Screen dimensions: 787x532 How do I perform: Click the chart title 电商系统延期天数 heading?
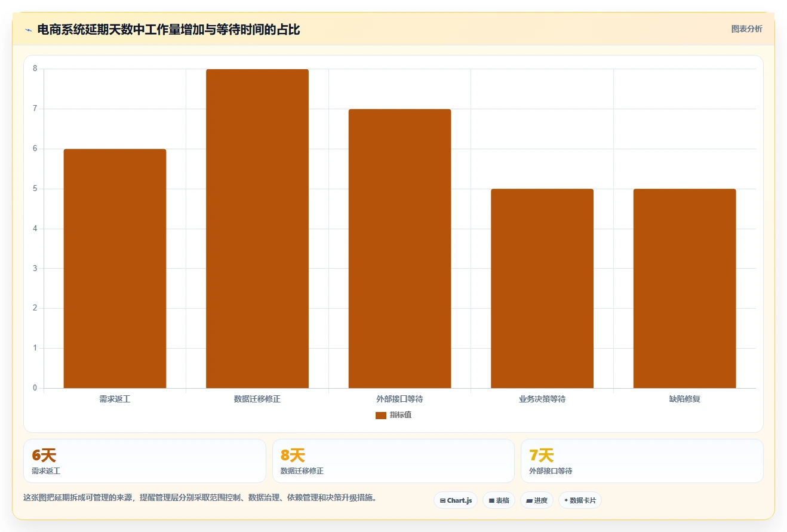[168, 30]
